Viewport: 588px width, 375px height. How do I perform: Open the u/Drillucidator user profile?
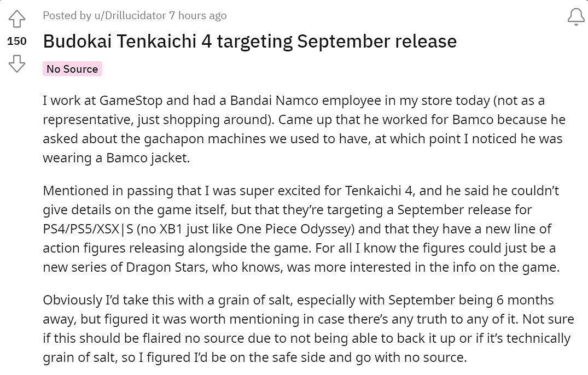pos(130,15)
